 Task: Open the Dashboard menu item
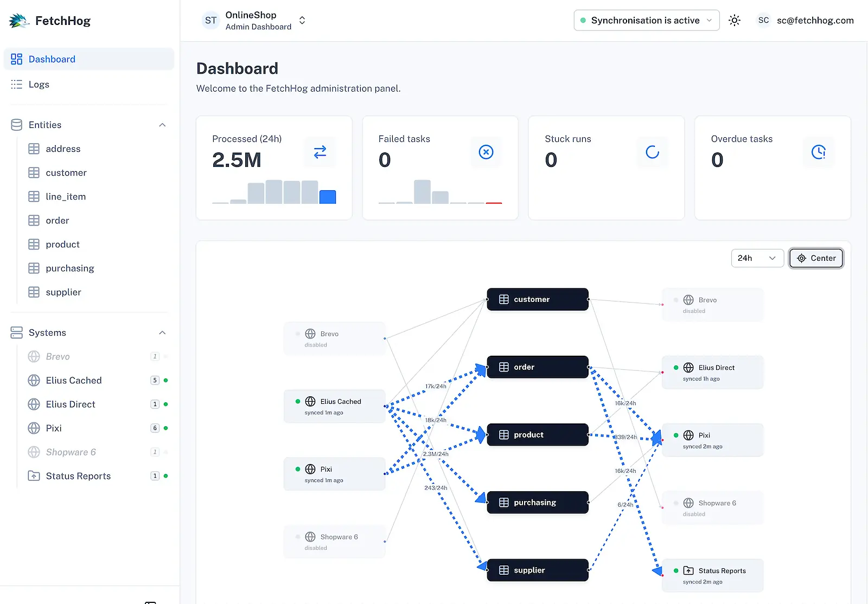click(89, 59)
